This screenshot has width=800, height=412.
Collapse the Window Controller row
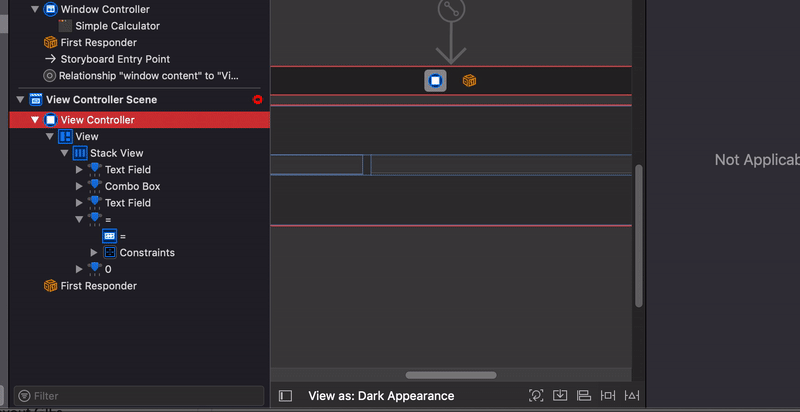coord(35,9)
